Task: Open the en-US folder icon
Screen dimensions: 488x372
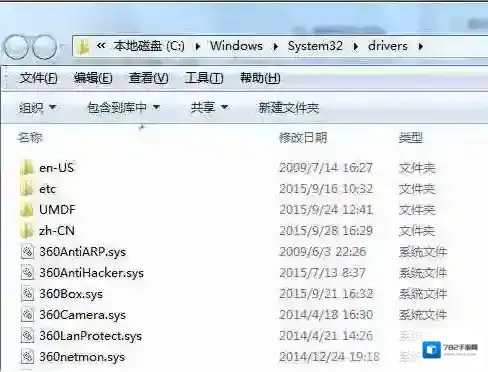Action: tap(27, 167)
